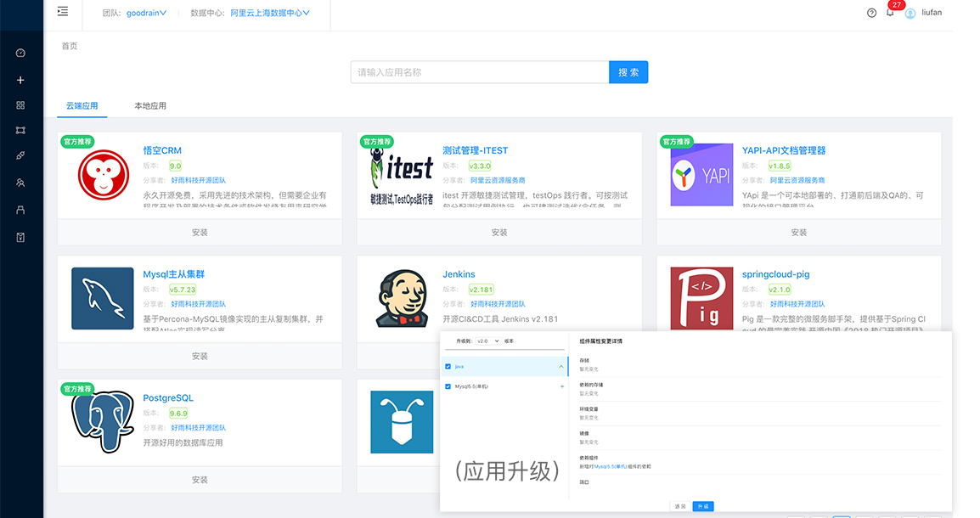980x518 pixels.
Task: Click green plus icon beside Mysql5.5 component
Action: (x=562, y=386)
